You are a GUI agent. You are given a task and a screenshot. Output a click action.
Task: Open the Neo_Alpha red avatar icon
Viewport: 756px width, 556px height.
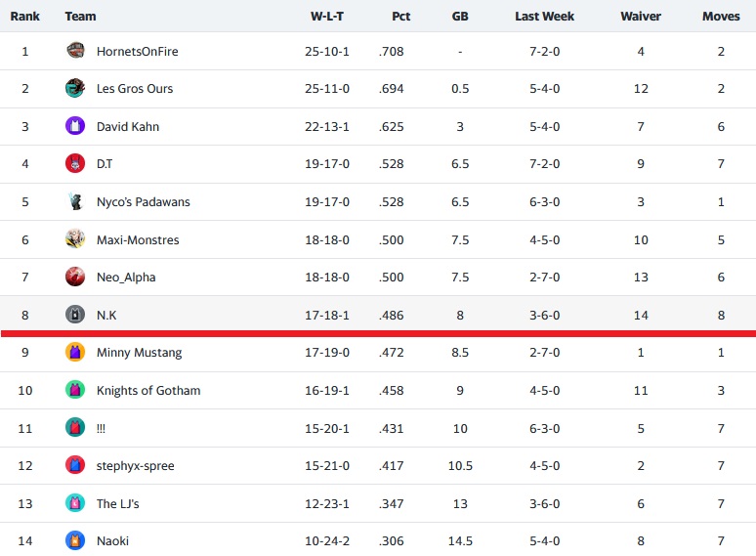pos(75,277)
